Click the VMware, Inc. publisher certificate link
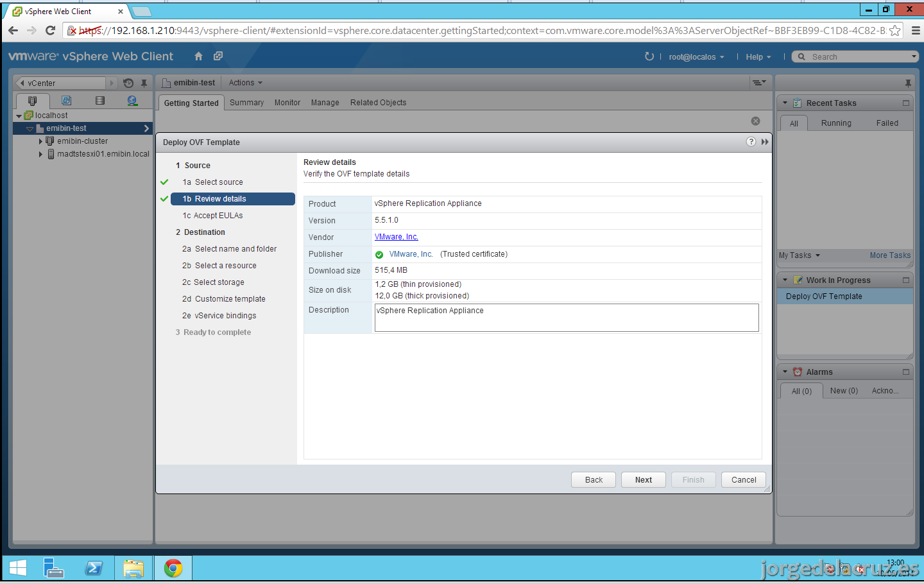The image size is (924, 584). tap(411, 254)
